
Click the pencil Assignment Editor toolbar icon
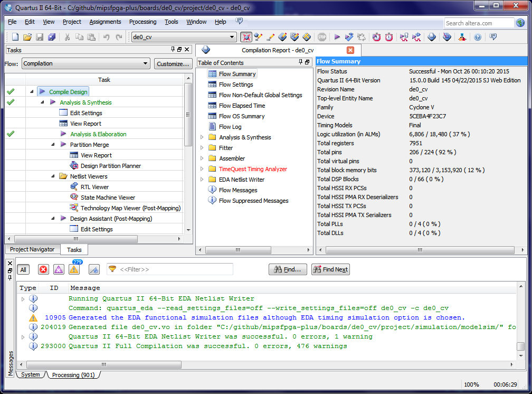[270, 37]
